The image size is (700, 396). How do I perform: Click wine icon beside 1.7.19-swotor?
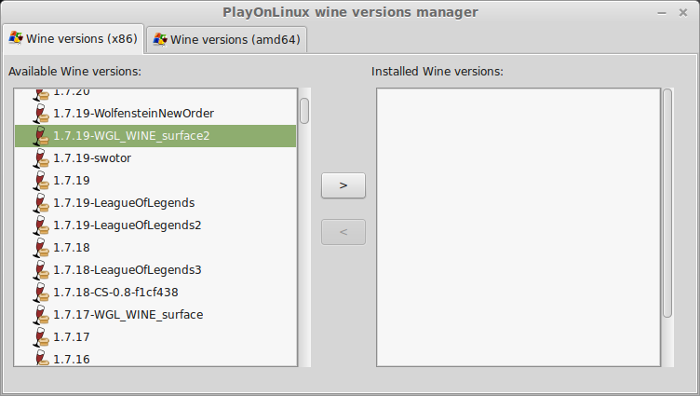point(41,158)
